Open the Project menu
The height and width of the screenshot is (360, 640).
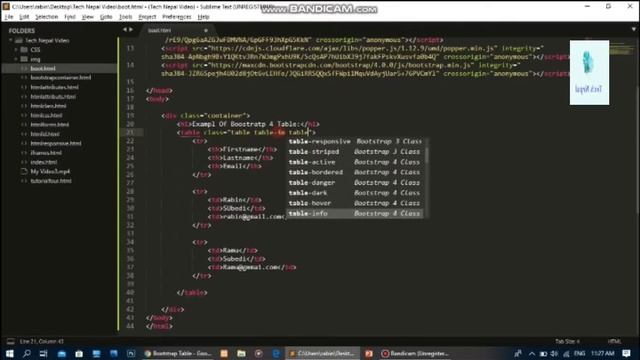pos(147,17)
